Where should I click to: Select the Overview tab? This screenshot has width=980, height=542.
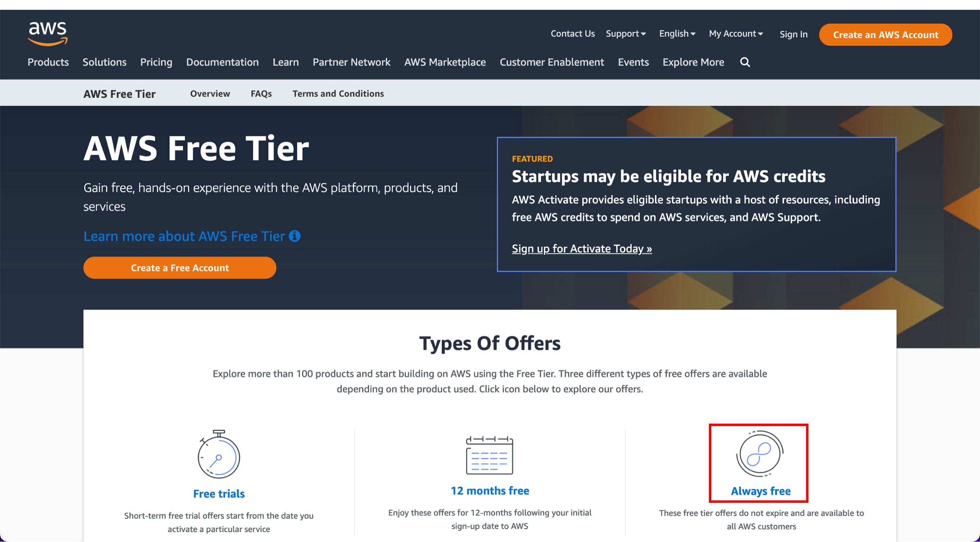209,93
